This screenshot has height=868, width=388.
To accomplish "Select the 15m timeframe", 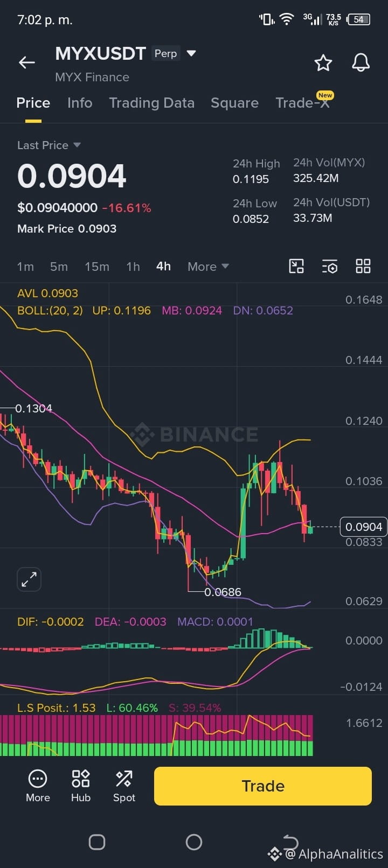I will [97, 267].
